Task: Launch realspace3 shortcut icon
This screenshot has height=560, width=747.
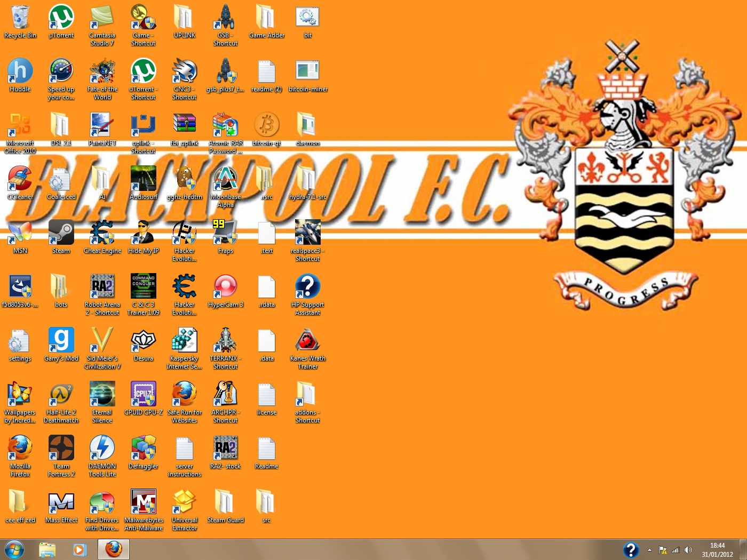Action: (x=308, y=241)
